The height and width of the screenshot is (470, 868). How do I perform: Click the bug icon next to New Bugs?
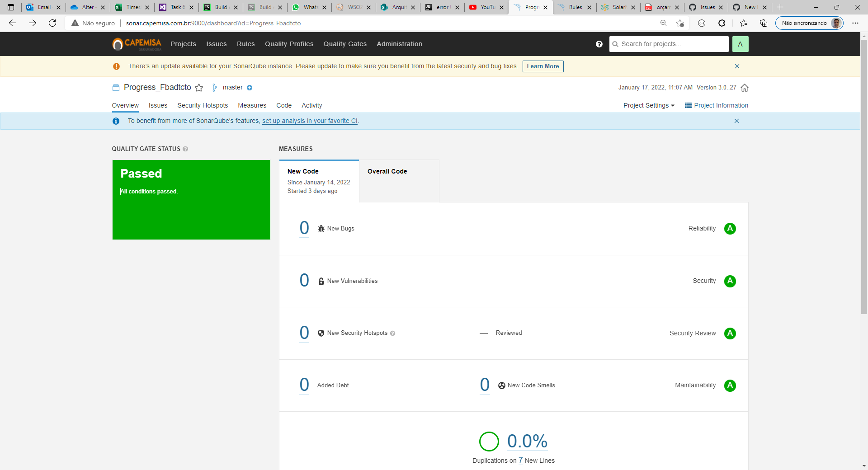point(321,229)
